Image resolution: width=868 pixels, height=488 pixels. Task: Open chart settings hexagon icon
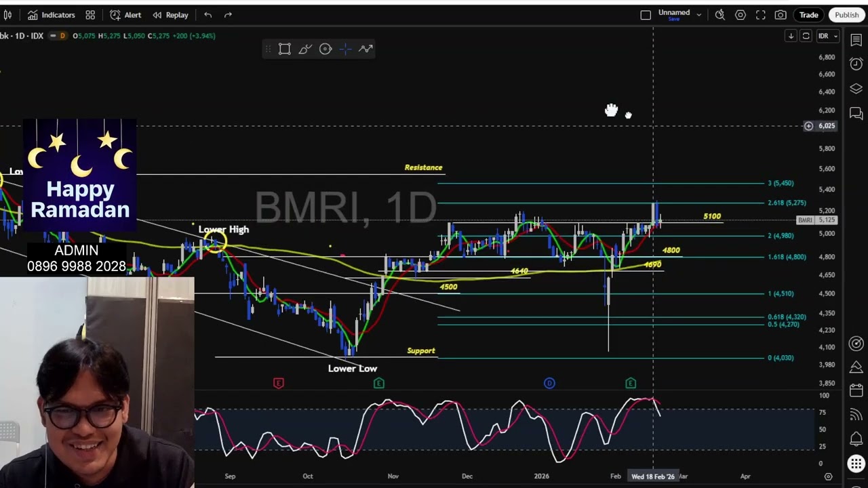pos(741,15)
